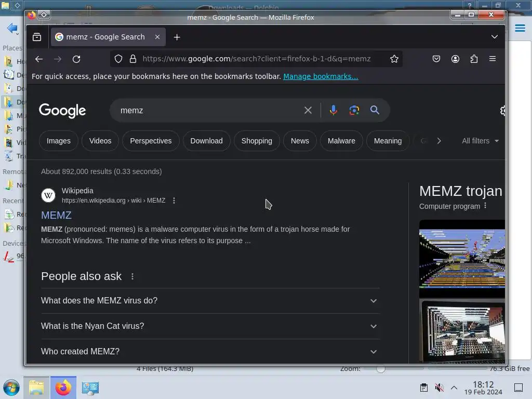
Task: Select the Malware filter chip
Action: pyautogui.click(x=341, y=141)
